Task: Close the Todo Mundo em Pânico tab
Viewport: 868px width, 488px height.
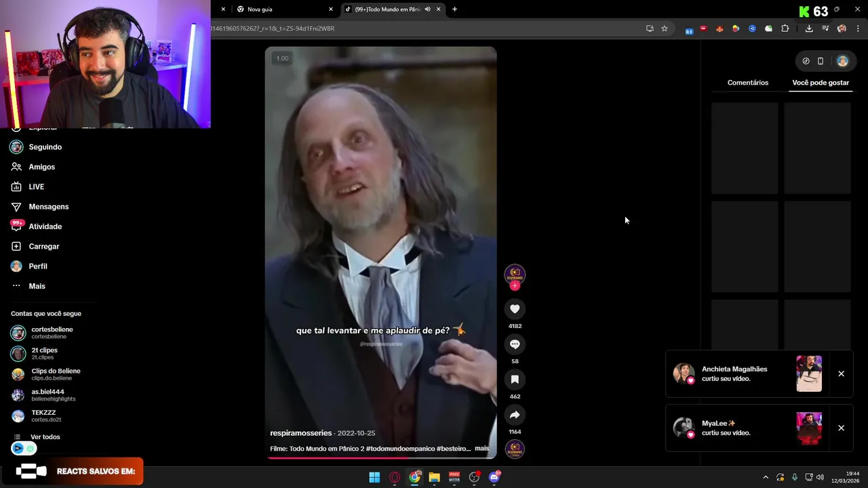Action: (x=438, y=9)
